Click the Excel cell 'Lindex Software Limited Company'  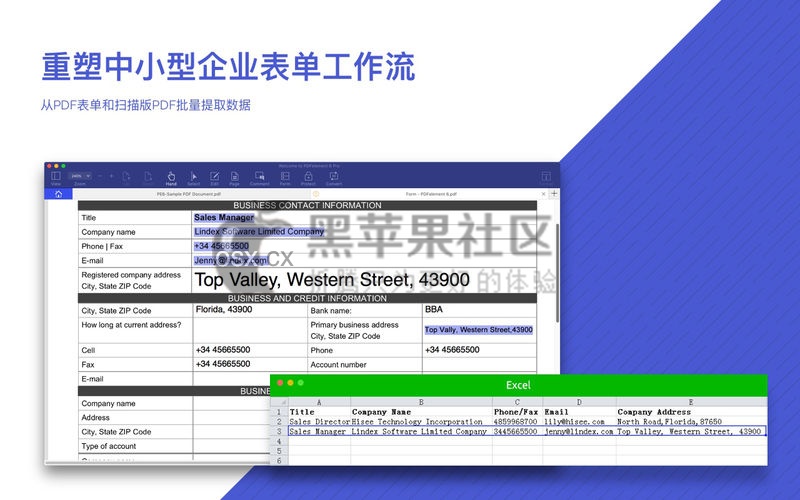click(x=419, y=431)
